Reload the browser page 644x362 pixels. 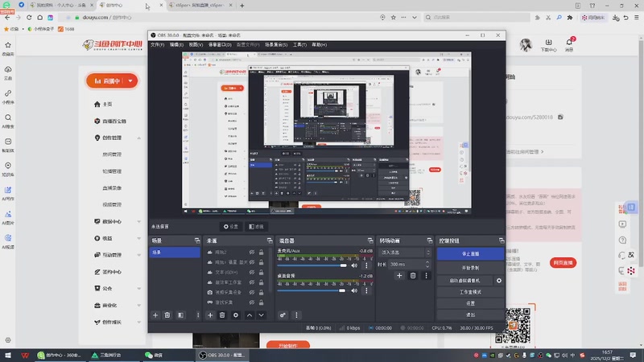pyautogui.click(x=29, y=18)
